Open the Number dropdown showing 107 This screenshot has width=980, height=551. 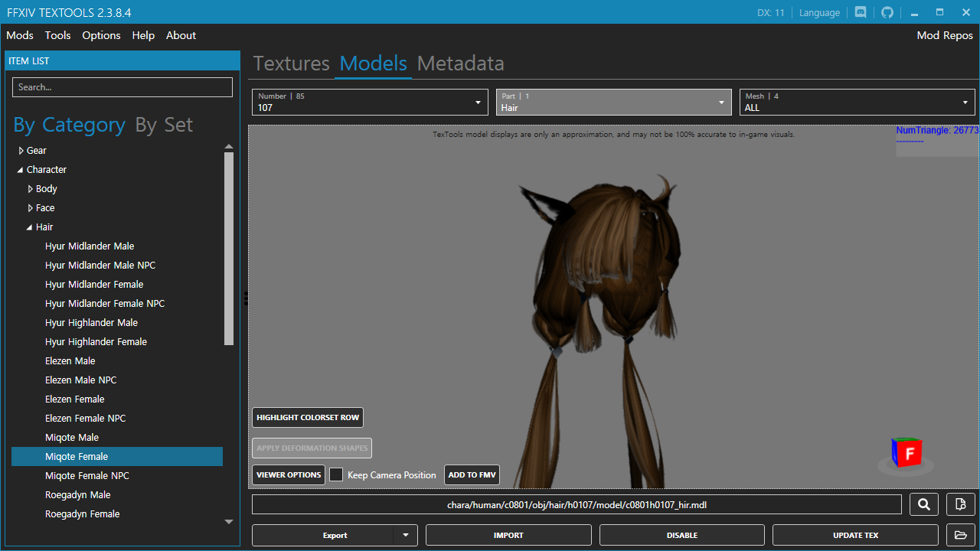click(x=370, y=103)
